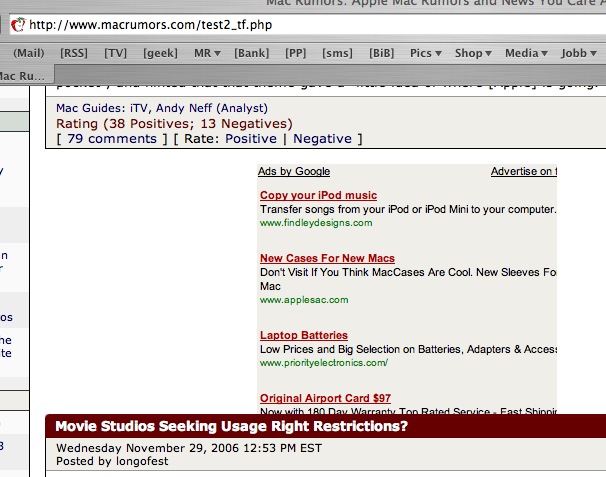The image size is (606, 477).
Task: Click the Rating (38 Positives; 13 Negatives) text
Action: point(174,124)
